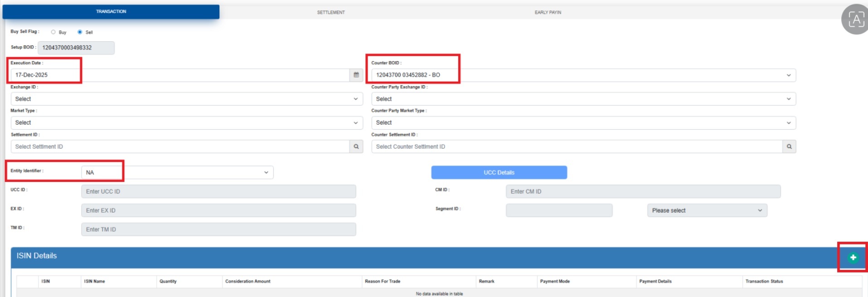
Task: Open the Entity Identifier dropdown
Action: 177,172
